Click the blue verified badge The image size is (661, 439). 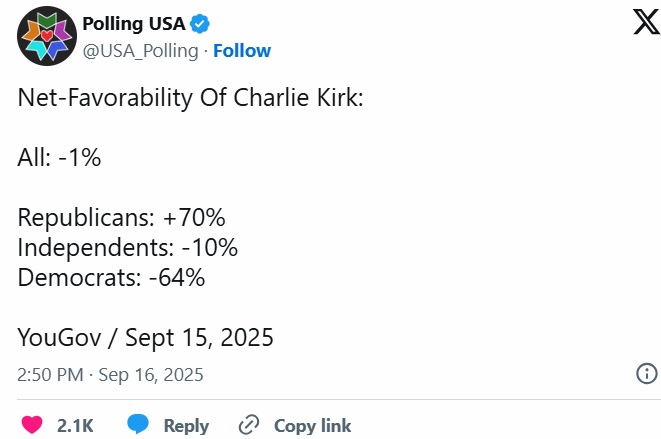click(199, 24)
